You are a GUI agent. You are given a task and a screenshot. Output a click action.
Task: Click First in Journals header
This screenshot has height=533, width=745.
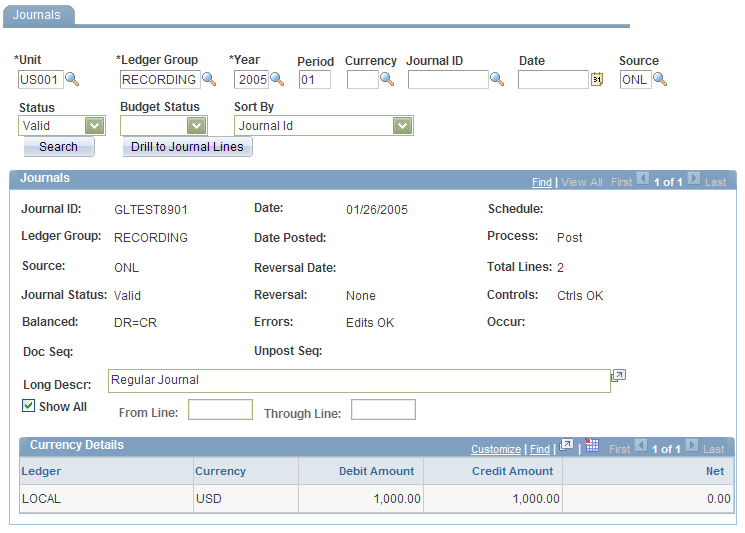[x=621, y=182]
